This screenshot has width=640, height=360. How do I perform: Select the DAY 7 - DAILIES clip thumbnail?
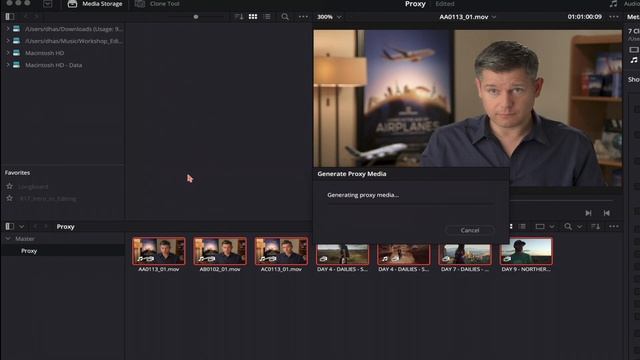coord(465,254)
